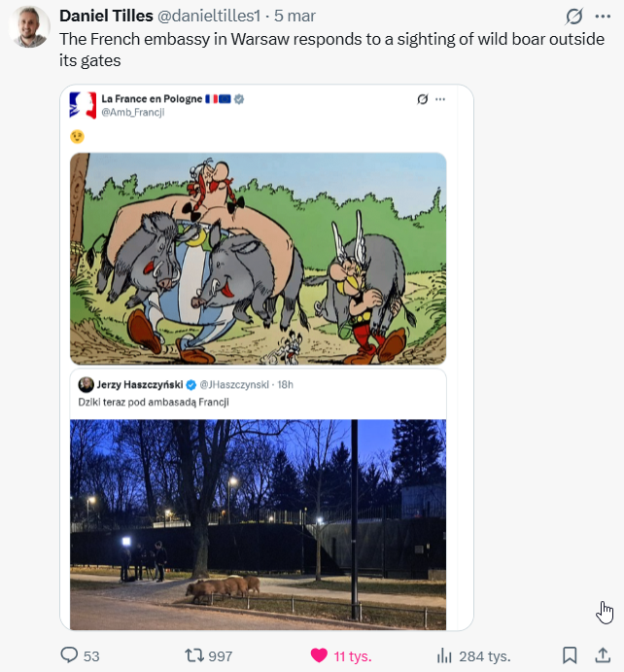Viewport: 624px width, 672px height.
Task: Click the Daniel Tilles display name
Action: 105,17
